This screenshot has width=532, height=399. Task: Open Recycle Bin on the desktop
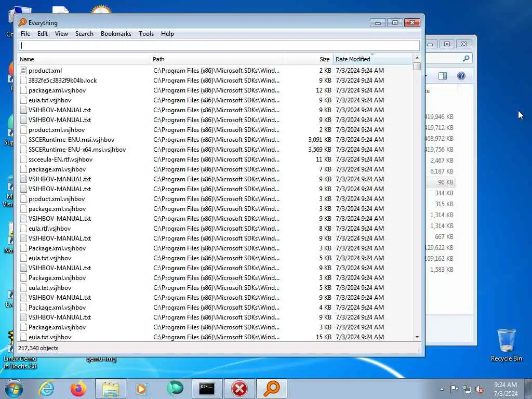[506, 345]
